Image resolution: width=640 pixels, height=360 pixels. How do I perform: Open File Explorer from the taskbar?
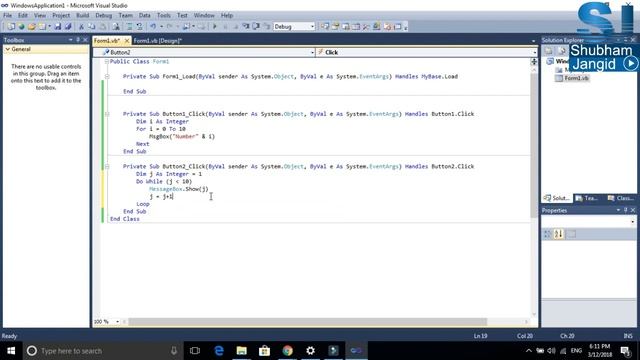242,351
